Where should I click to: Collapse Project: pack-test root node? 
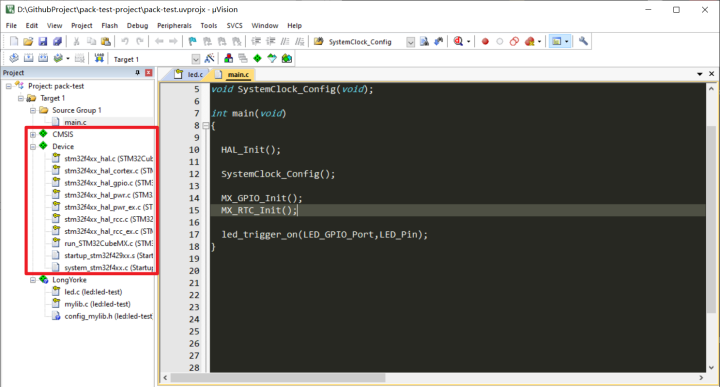(x=9, y=86)
